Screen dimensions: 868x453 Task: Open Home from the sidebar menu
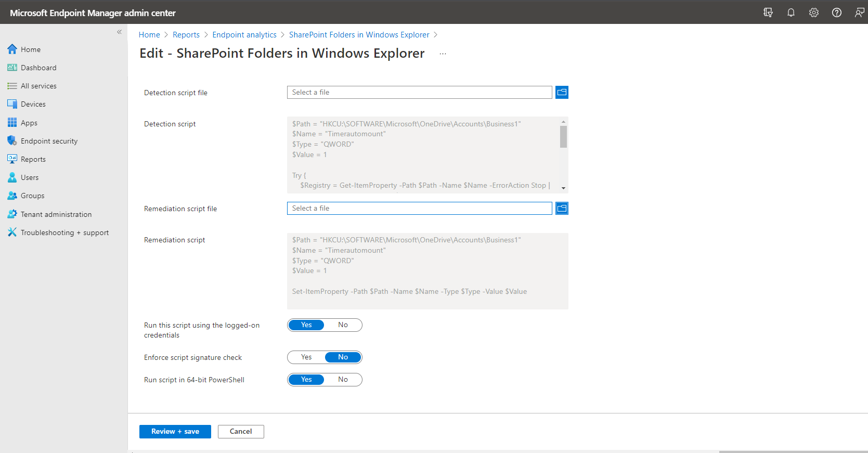(31, 49)
